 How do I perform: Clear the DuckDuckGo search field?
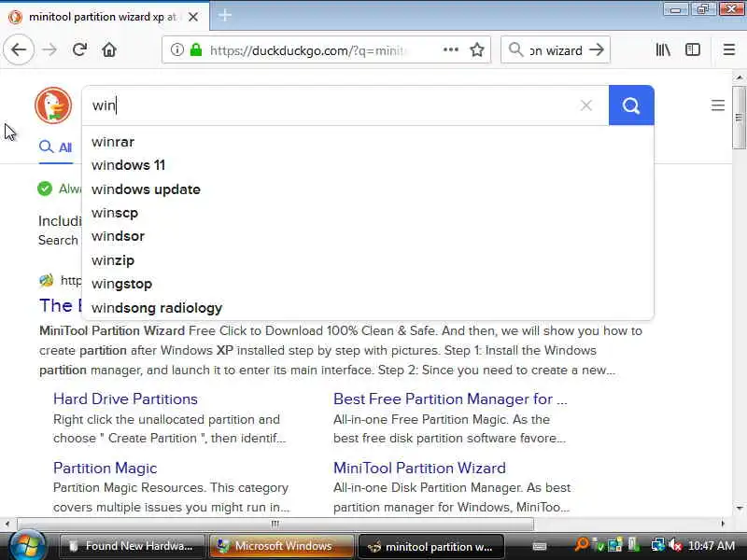[586, 105]
